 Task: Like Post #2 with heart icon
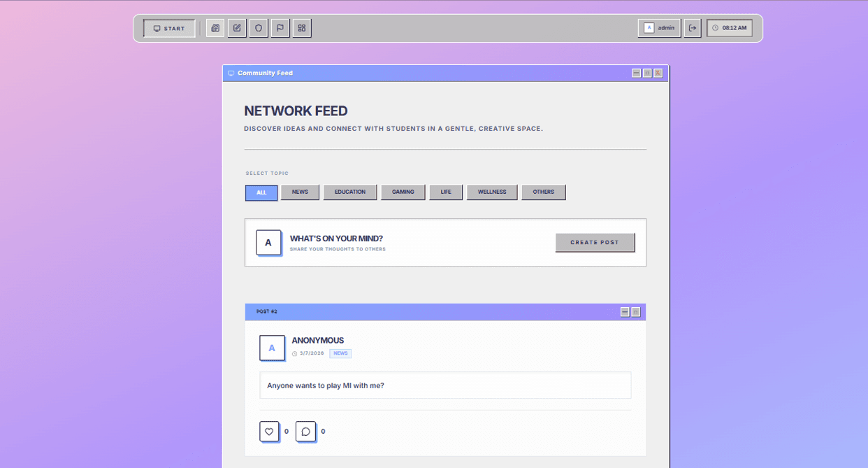pyautogui.click(x=269, y=432)
